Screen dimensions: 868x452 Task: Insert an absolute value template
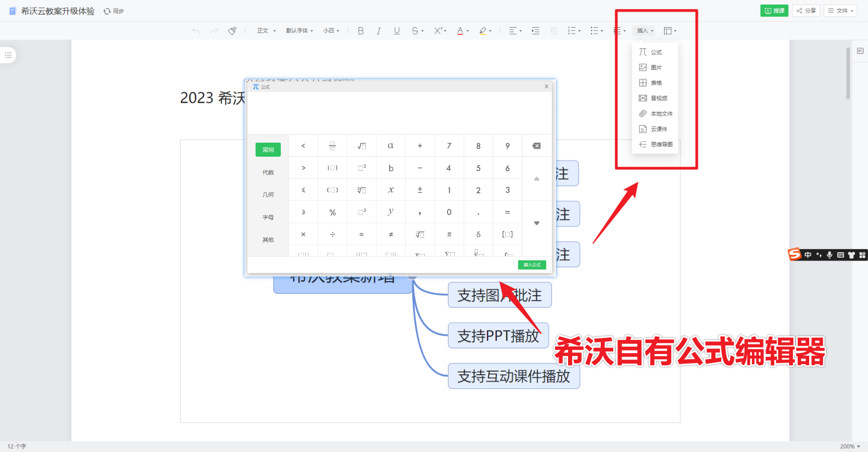(333, 168)
